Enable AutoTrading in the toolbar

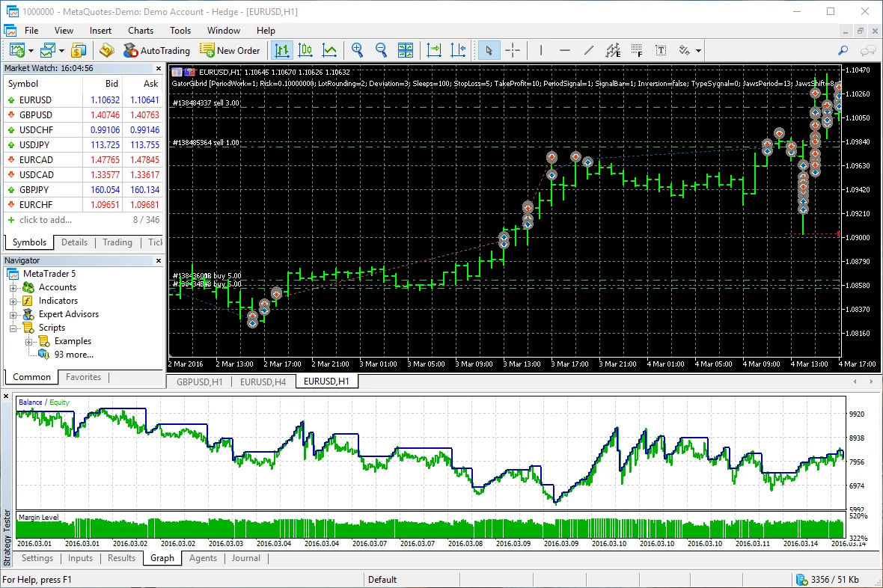click(x=156, y=50)
